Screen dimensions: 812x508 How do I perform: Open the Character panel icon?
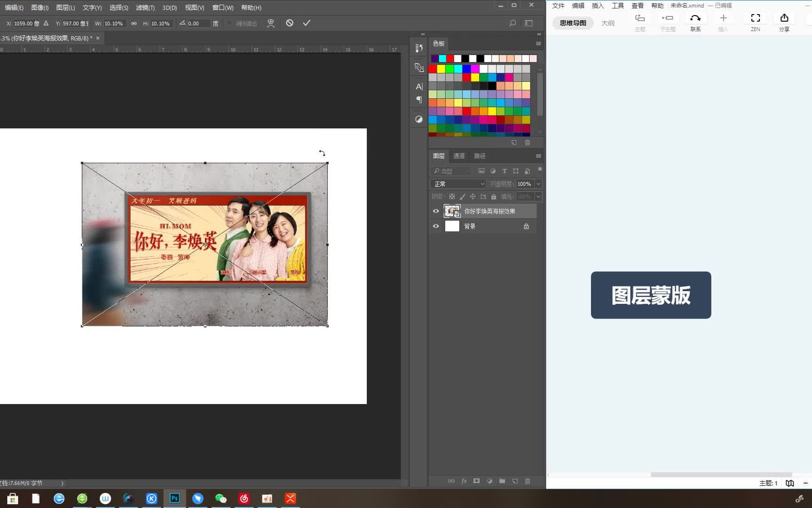[419, 87]
